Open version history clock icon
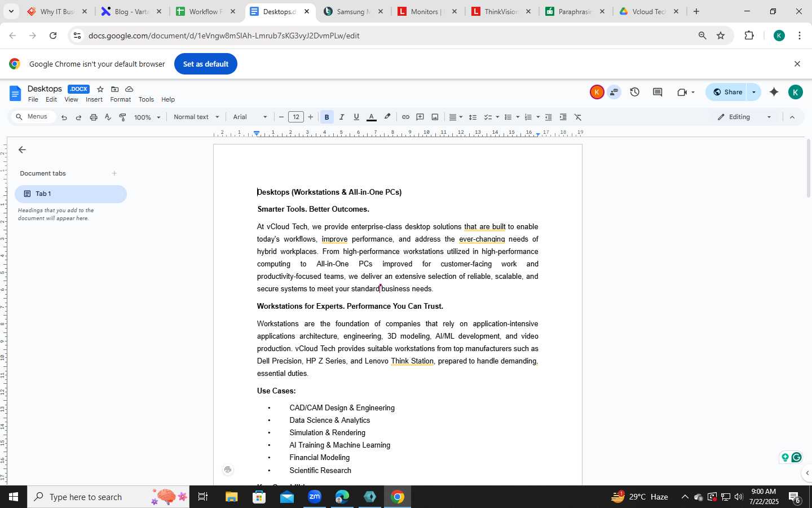Image resolution: width=812 pixels, height=508 pixels. 635,92
